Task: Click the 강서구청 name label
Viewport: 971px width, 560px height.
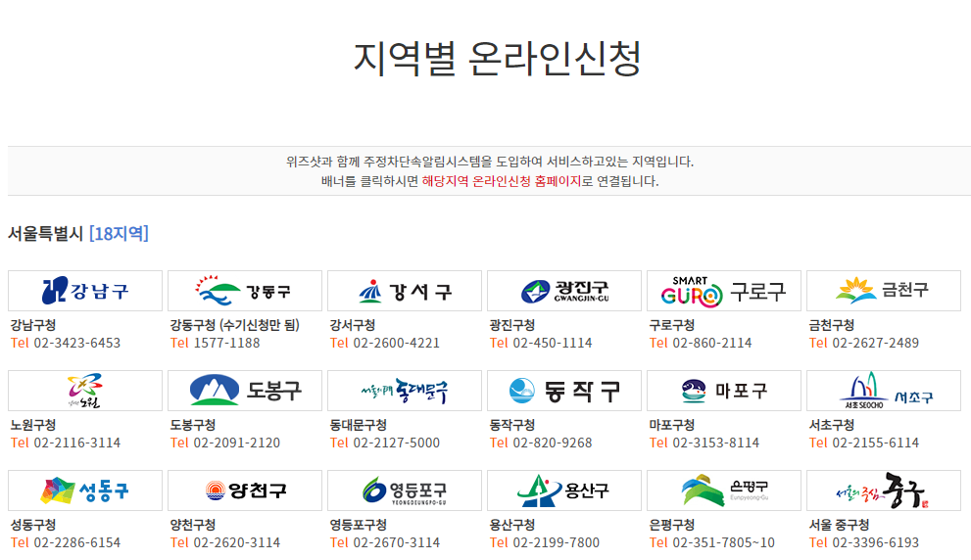Action: pos(353,325)
